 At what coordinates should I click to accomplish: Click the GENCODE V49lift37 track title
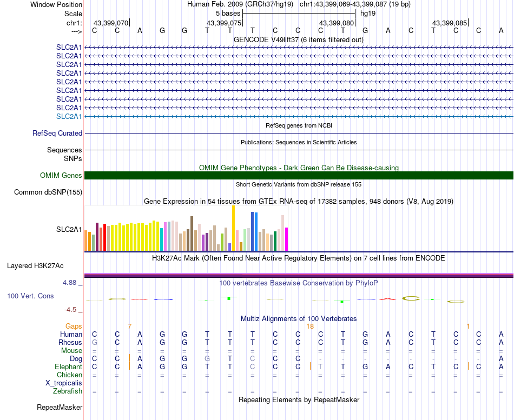(298, 39)
